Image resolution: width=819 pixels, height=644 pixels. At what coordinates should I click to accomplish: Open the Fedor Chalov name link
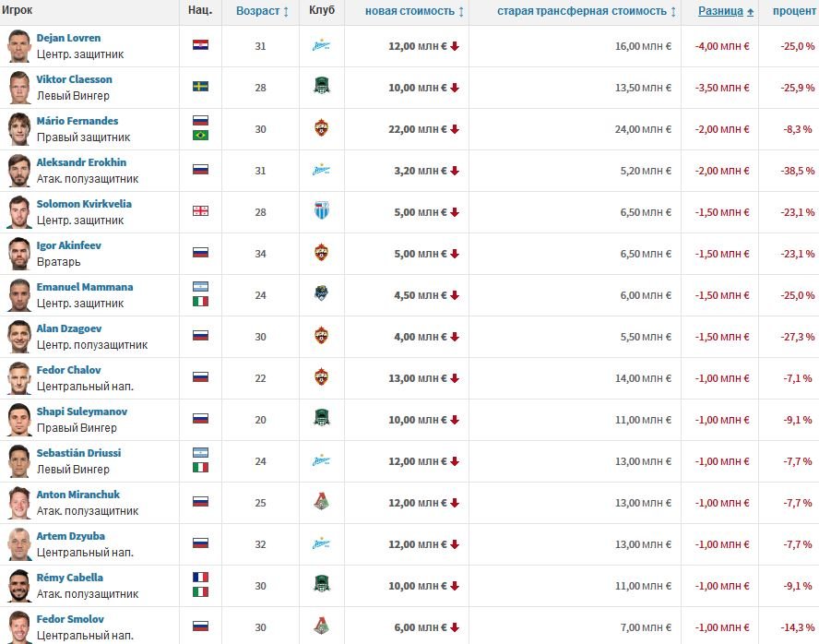(x=68, y=370)
